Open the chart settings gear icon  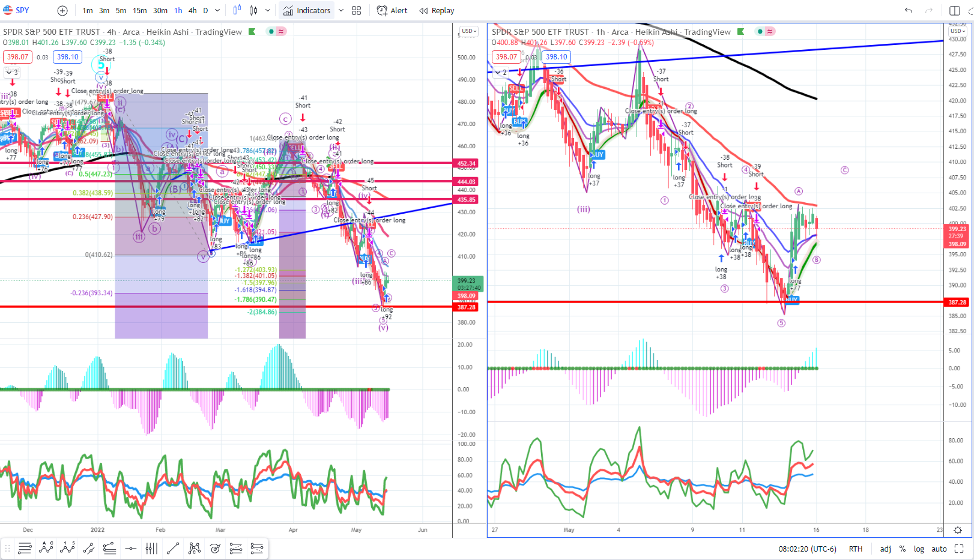point(958,530)
